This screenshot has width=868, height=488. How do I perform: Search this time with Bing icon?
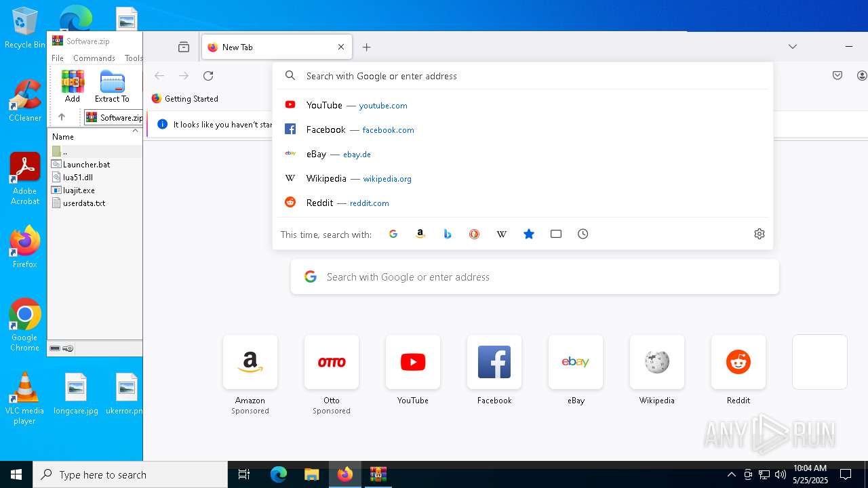(448, 234)
